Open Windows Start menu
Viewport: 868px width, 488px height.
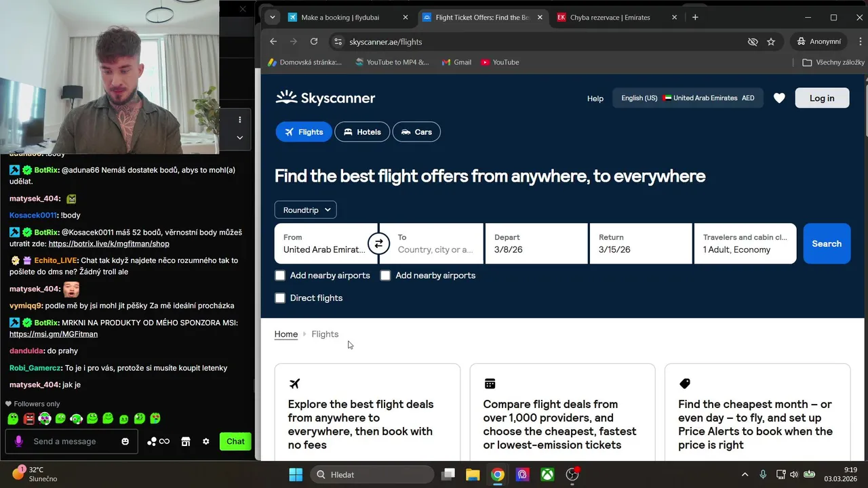296,474
